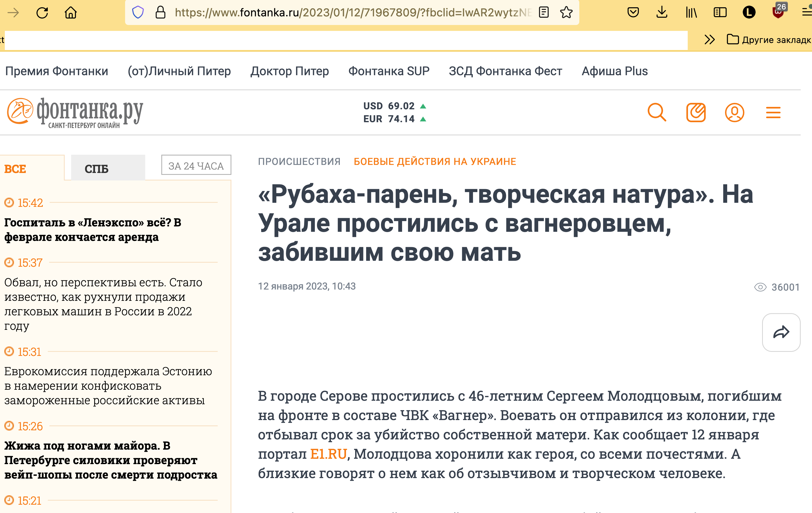
Task: Click the 15:21 timestamp in feed
Action: (29, 501)
